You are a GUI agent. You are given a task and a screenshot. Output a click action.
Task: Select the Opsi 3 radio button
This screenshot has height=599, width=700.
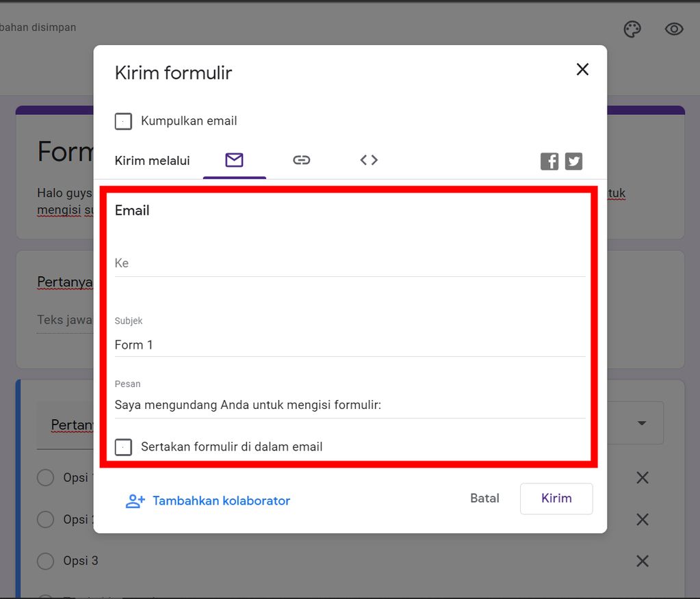click(45, 561)
